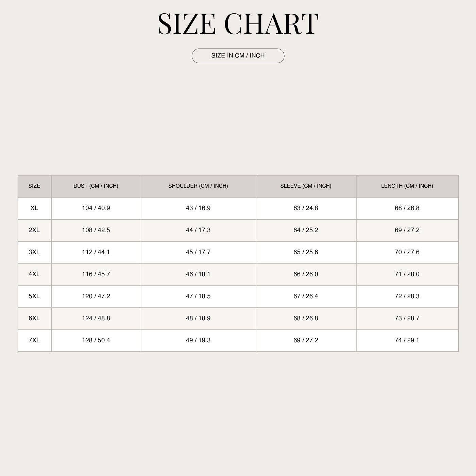Viewport: 476px width, 476px height.
Task: Select the SIZE column header
Action: click(x=34, y=186)
